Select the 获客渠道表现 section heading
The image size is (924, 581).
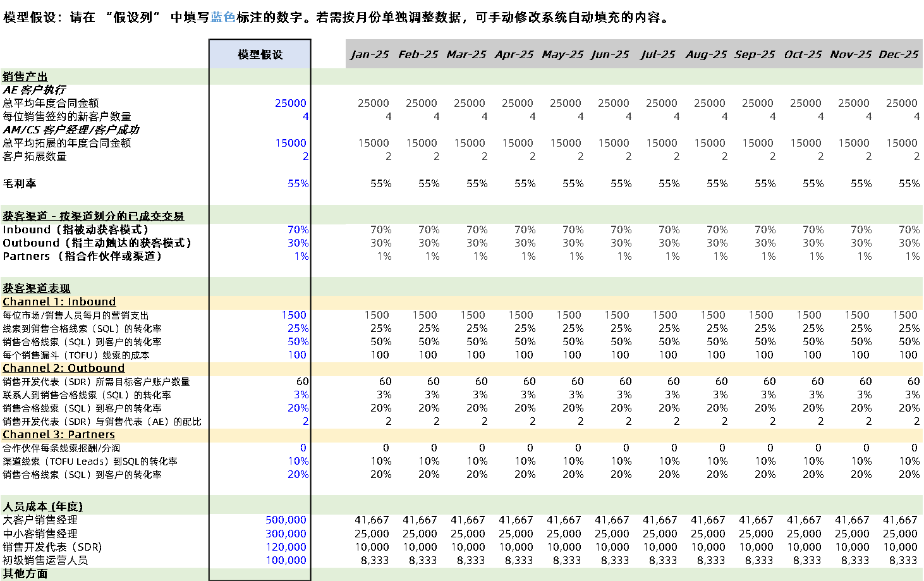pyautogui.click(x=37, y=288)
